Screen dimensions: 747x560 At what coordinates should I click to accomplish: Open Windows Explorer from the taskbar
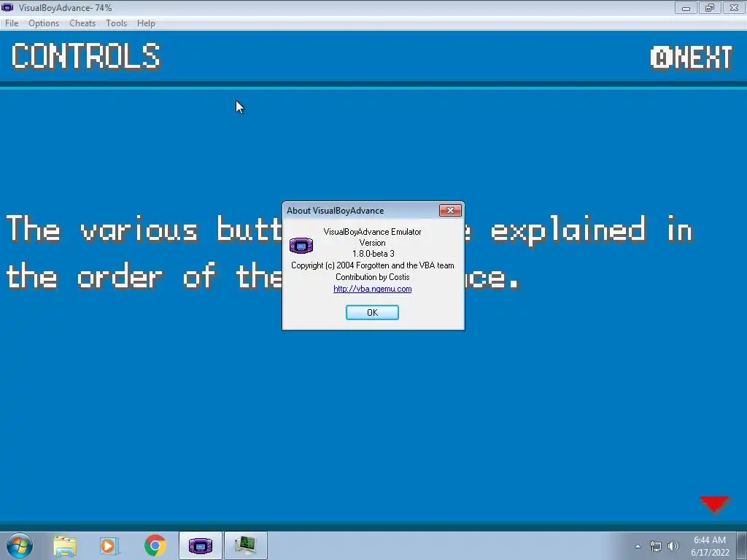pos(65,545)
